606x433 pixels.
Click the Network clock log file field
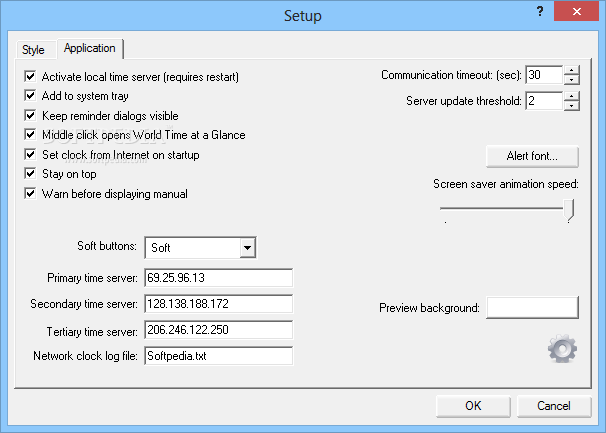tap(219, 356)
